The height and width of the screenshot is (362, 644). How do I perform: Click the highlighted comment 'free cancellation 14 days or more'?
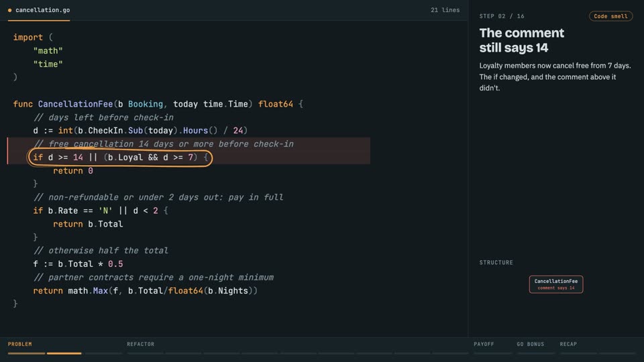coord(164,144)
